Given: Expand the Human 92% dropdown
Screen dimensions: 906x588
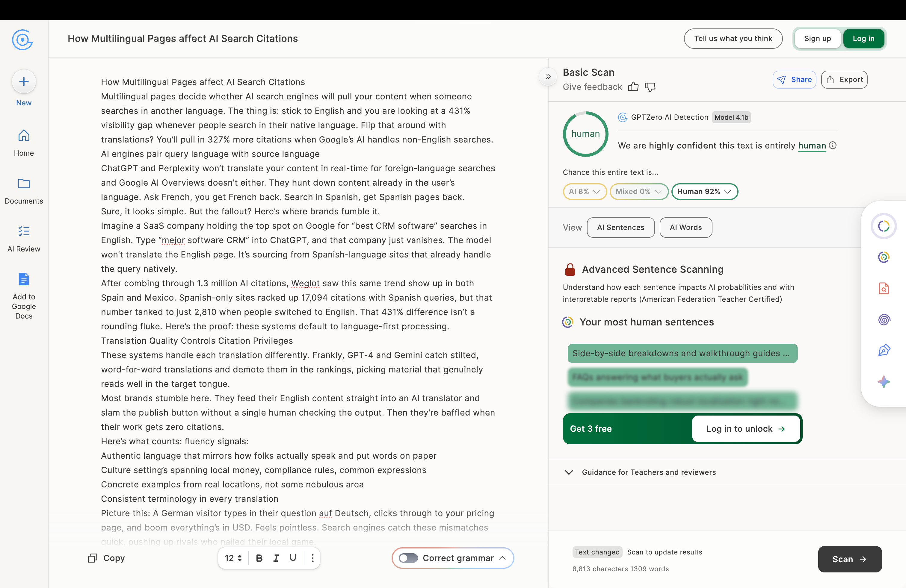Looking at the screenshot, I should (x=705, y=191).
